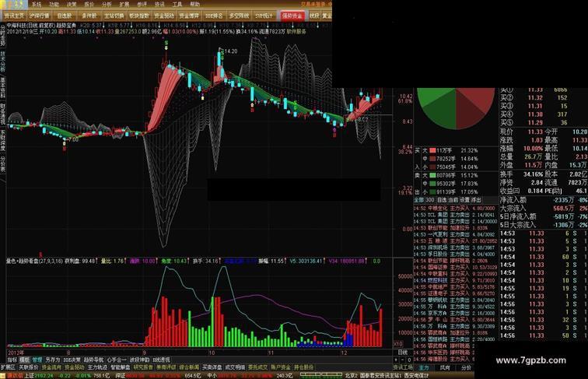Click the red 强势资金 button
The width and height of the screenshot is (588, 379).
pos(292,16)
